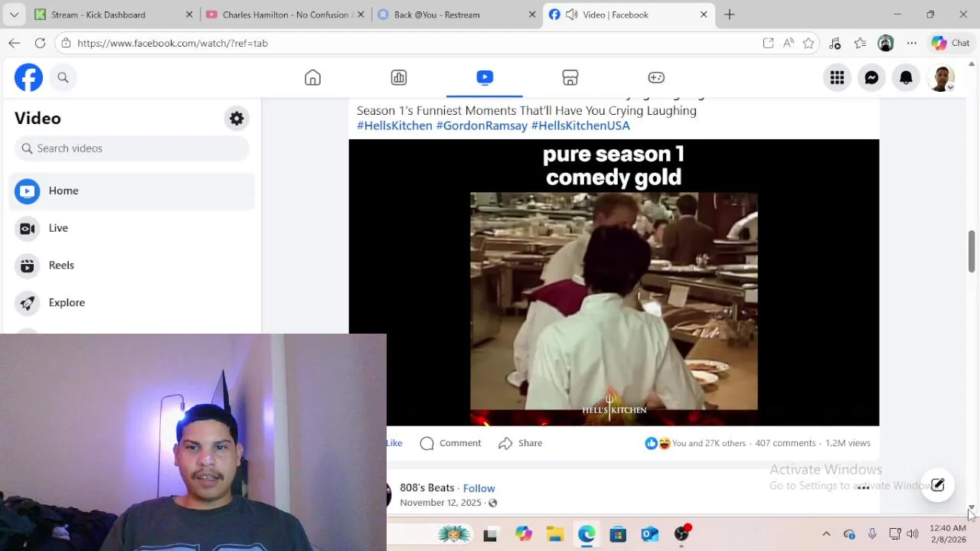This screenshot has width=980, height=551.
Task: Play the Hell's Kitchen comedy gold video
Action: click(613, 282)
